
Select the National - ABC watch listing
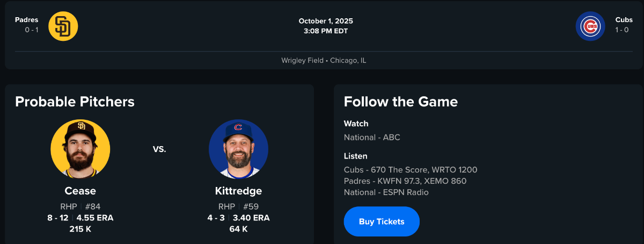(372, 138)
